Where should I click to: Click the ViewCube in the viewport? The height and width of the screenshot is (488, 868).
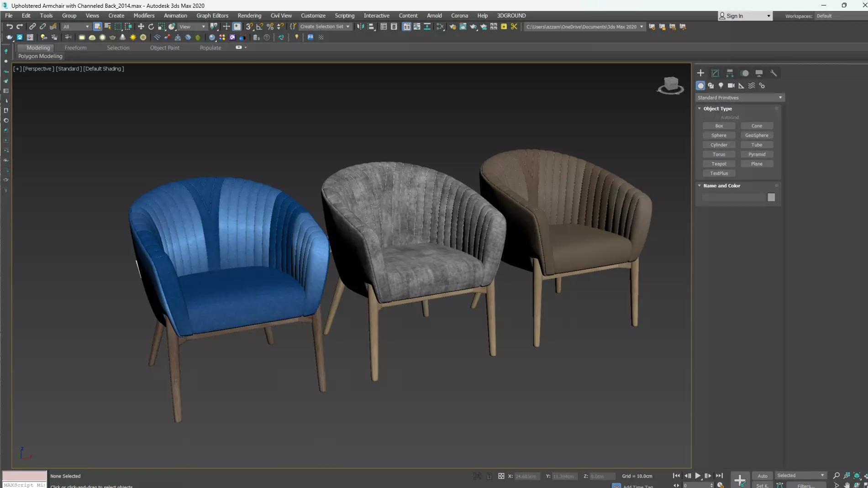pos(670,85)
